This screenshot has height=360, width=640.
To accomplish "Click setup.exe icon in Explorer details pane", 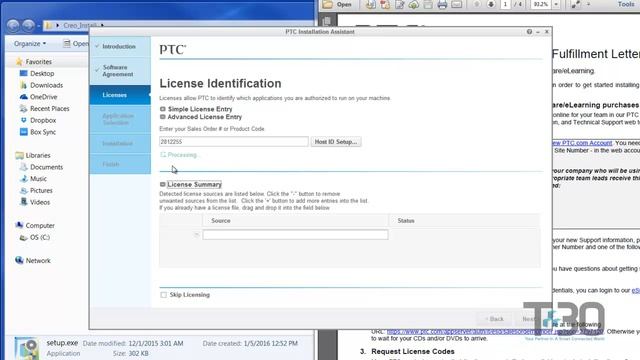I will point(27,348).
